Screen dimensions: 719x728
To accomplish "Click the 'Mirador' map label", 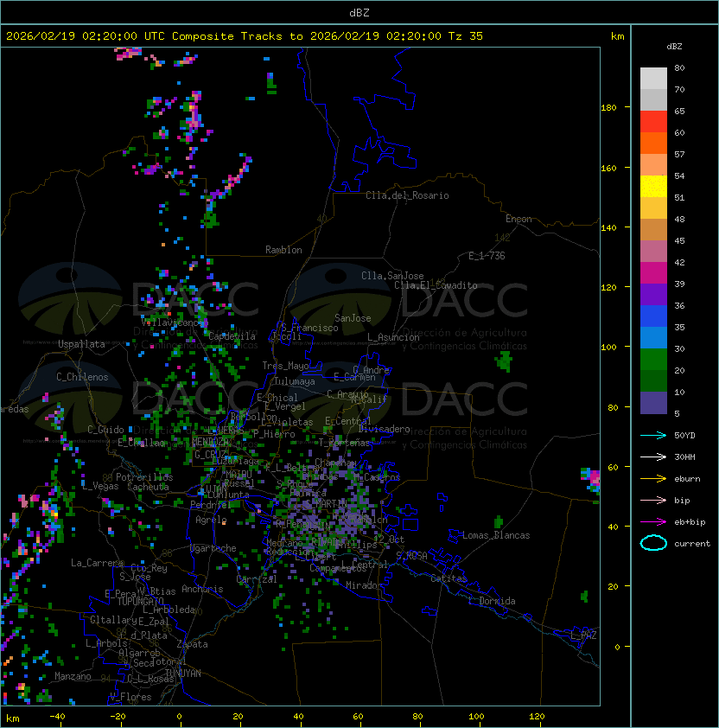I will (x=364, y=585).
